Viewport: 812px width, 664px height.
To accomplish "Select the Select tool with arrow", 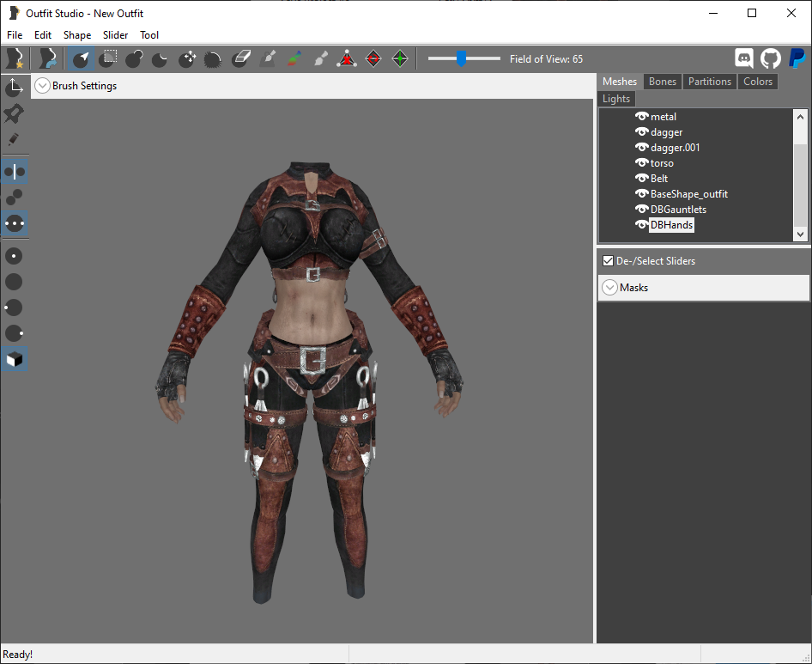I will coord(81,58).
